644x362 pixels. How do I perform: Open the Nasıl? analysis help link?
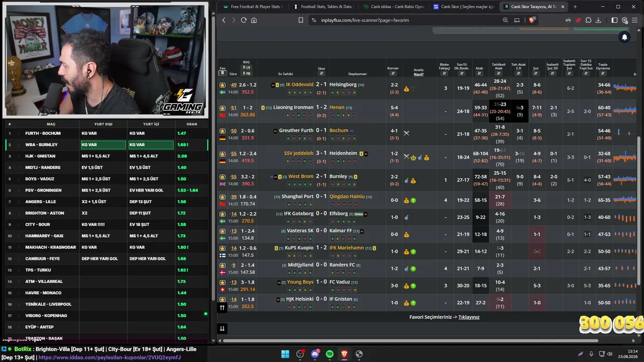[419, 74]
